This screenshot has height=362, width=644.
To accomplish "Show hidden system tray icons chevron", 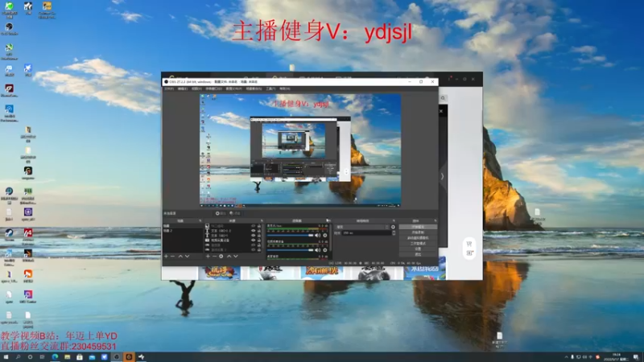I will pyautogui.click(x=567, y=357).
